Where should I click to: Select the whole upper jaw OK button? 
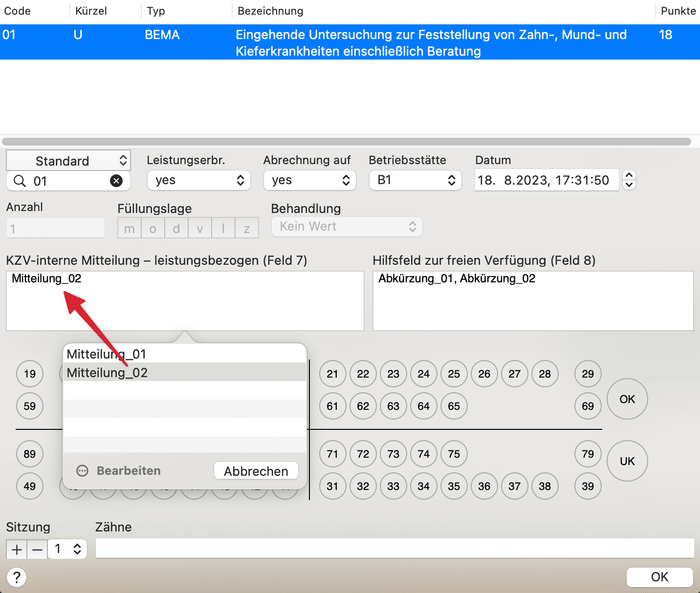click(627, 399)
